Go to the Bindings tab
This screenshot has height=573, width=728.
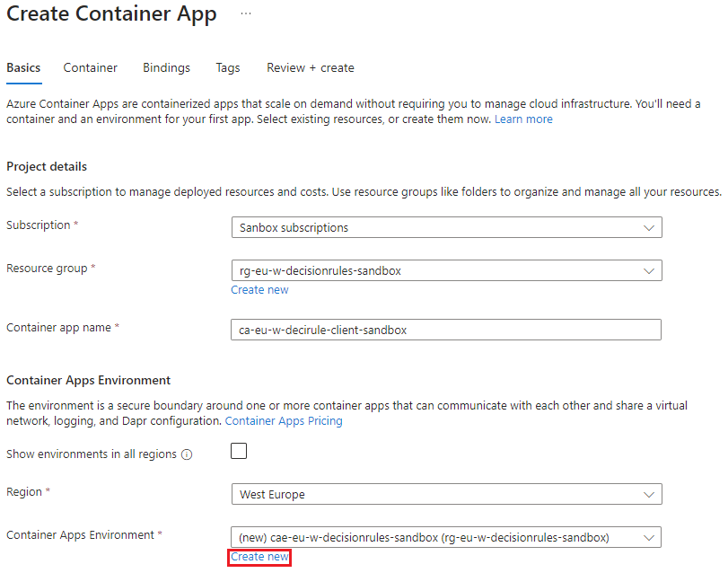click(x=166, y=68)
